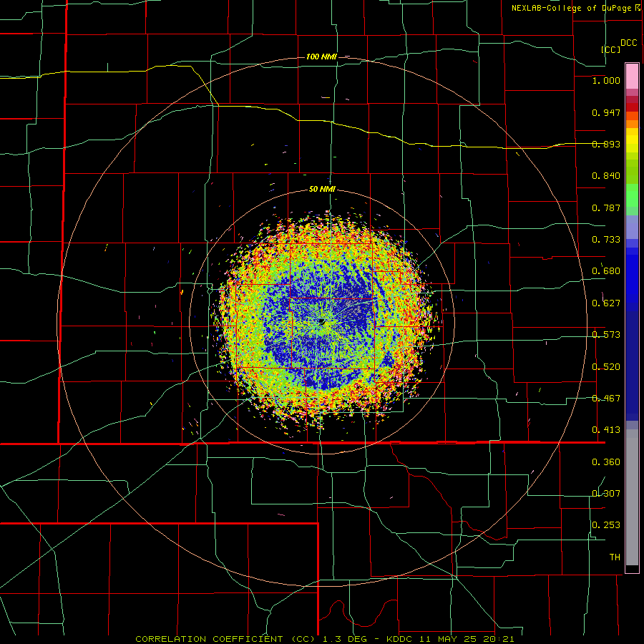Click the CORRELATION COEFFICIENT (CC) caption text
Viewport: 644px width, 644px height.
click(x=227, y=639)
